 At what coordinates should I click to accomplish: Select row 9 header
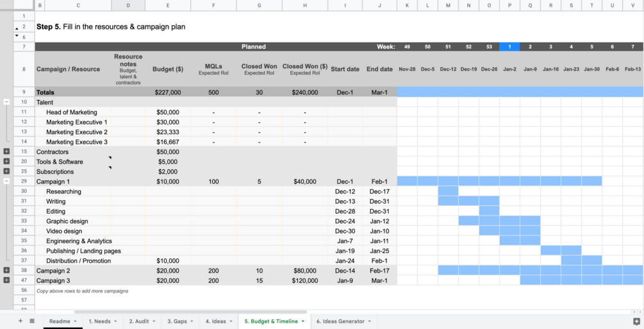tap(24, 92)
